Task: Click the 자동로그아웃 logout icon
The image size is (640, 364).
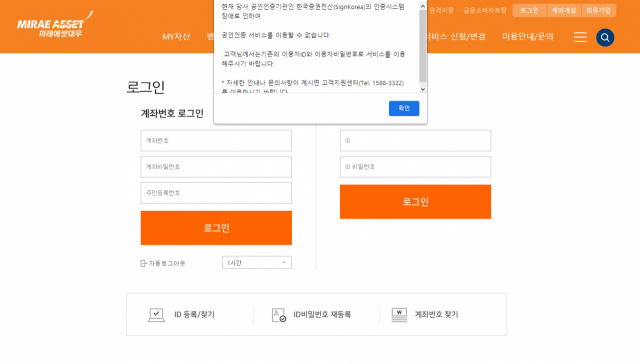Action: pyautogui.click(x=143, y=263)
